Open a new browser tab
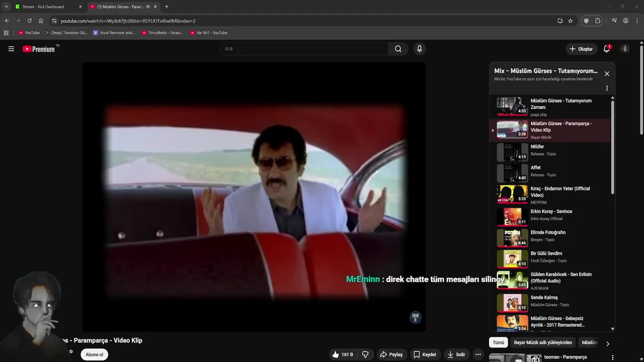 pos(167,7)
